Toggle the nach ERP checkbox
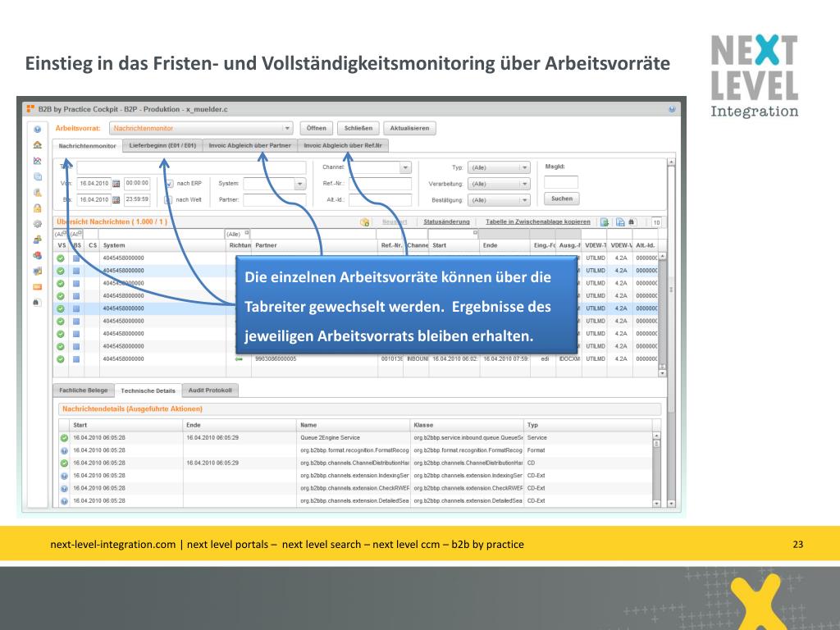The width and height of the screenshot is (840, 630). (x=169, y=184)
